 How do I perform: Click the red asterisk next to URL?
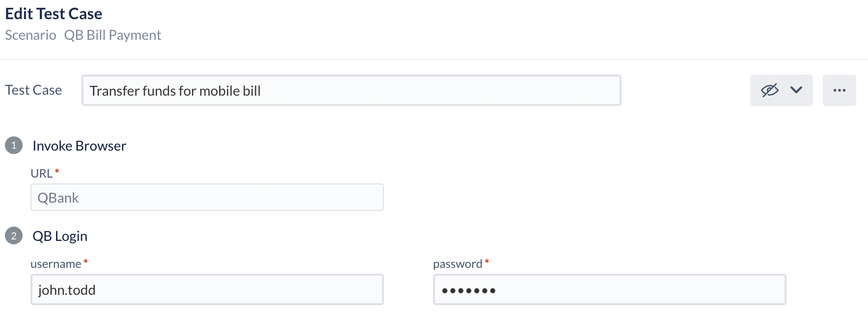coord(57,171)
